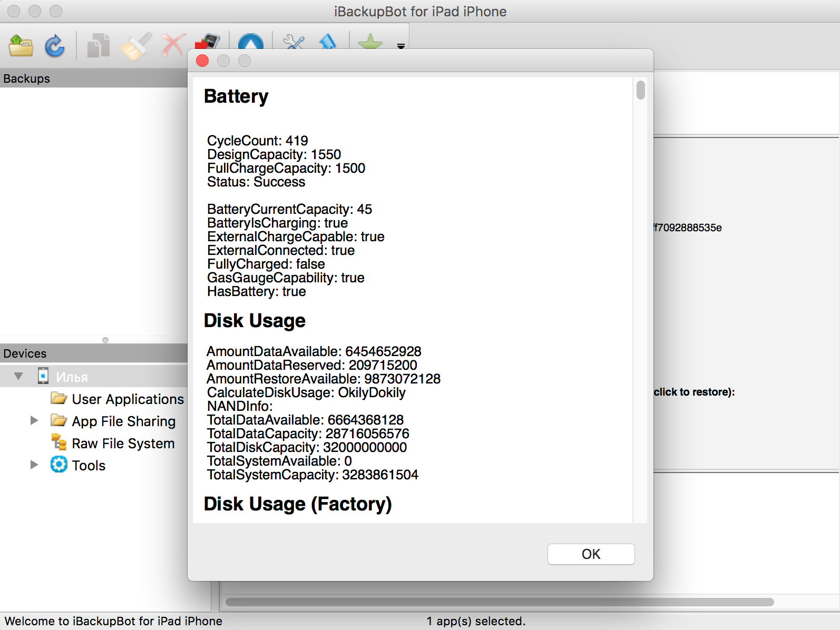The width and height of the screenshot is (840, 630).
Task: Click the AmountDataReserved: 209715200 line
Action: [x=312, y=365]
